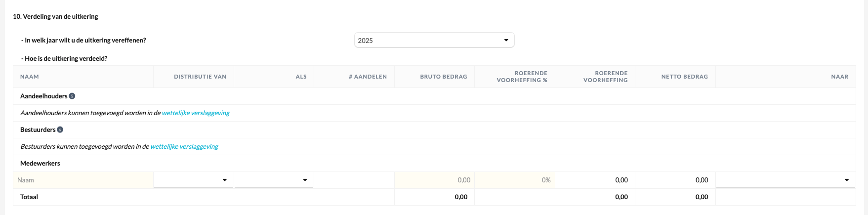Follow wettelijke verslaggeving link for Bestuurders
The height and width of the screenshot is (215, 868).
point(184,146)
